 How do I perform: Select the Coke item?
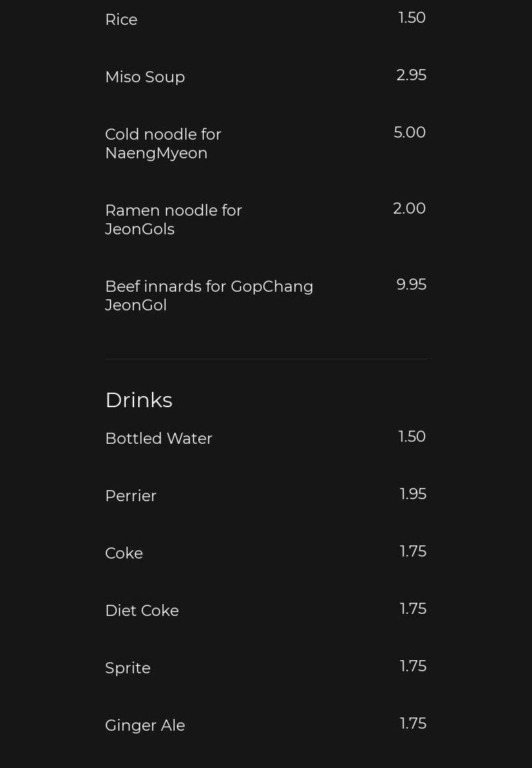coord(124,553)
